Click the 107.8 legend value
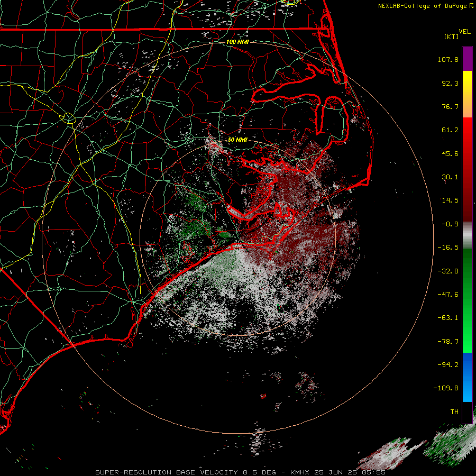Screen dimensions: 476x476 click(448, 59)
